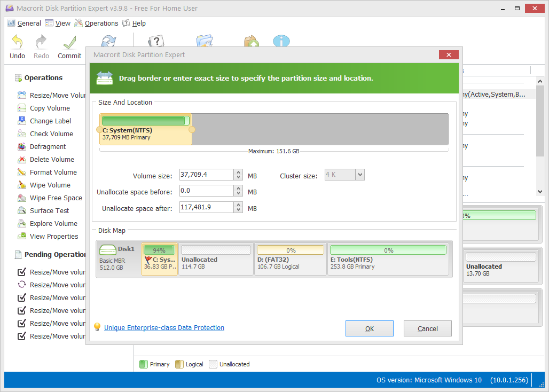Select Copy Volume operation
Screen dimensions: 549x392
point(44,108)
